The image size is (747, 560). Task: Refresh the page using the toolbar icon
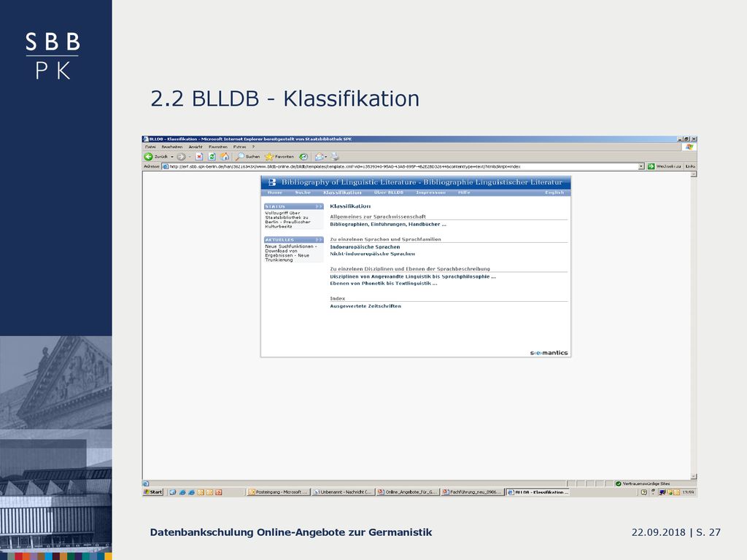pyautogui.click(x=212, y=157)
